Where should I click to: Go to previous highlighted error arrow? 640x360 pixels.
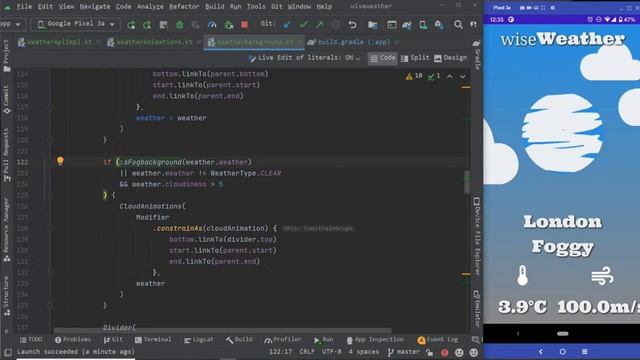[449, 76]
